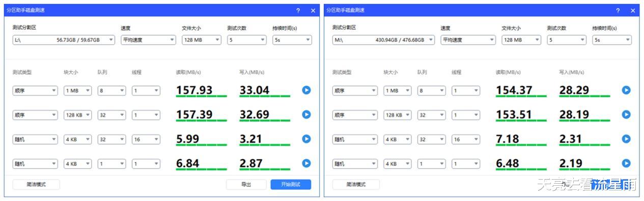Click 导出 export button in L: window
The height and width of the screenshot is (201, 644).
[246, 185]
